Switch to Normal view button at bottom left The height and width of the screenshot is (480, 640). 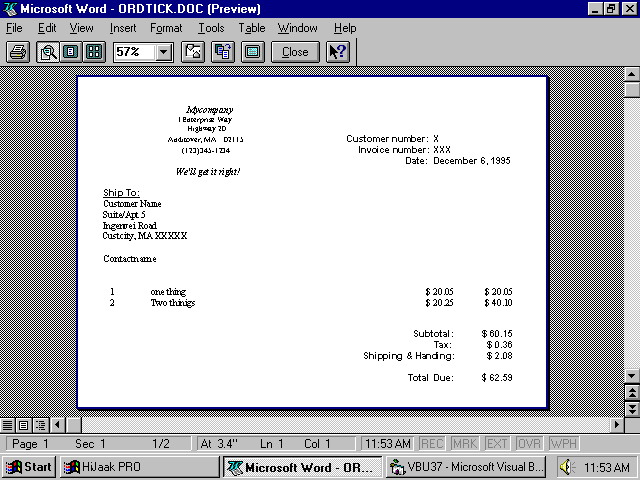pyautogui.click(x=8, y=425)
